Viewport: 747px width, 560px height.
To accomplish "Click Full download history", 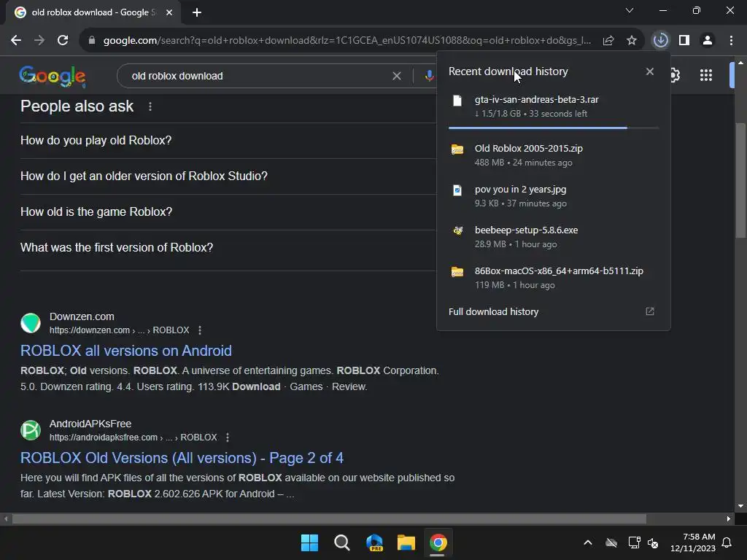I will 493,312.
